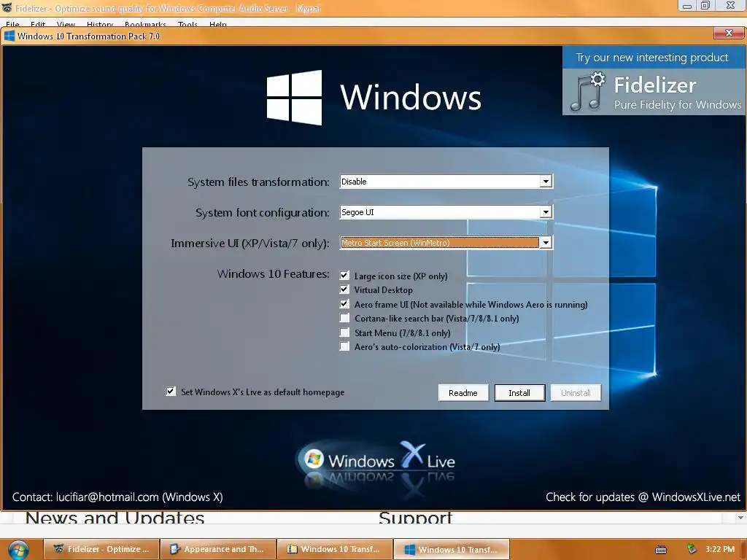Screen dimensions: 747x560
Task: Open the History menu in Mypal
Action: coord(99,24)
